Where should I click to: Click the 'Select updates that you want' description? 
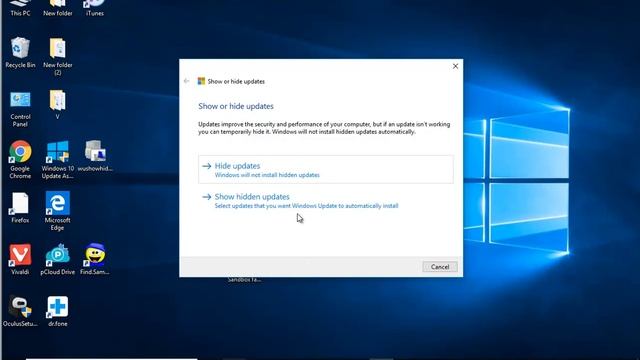click(306, 206)
